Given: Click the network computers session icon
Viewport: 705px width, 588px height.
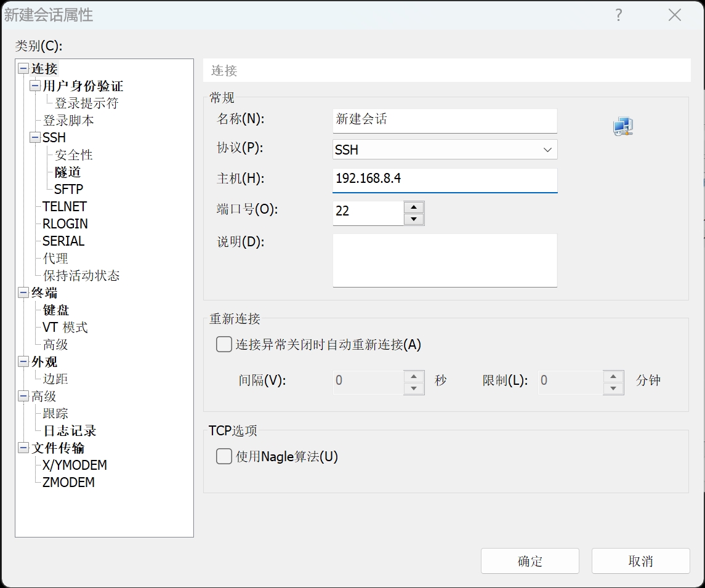Looking at the screenshot, I should point(622,127).
